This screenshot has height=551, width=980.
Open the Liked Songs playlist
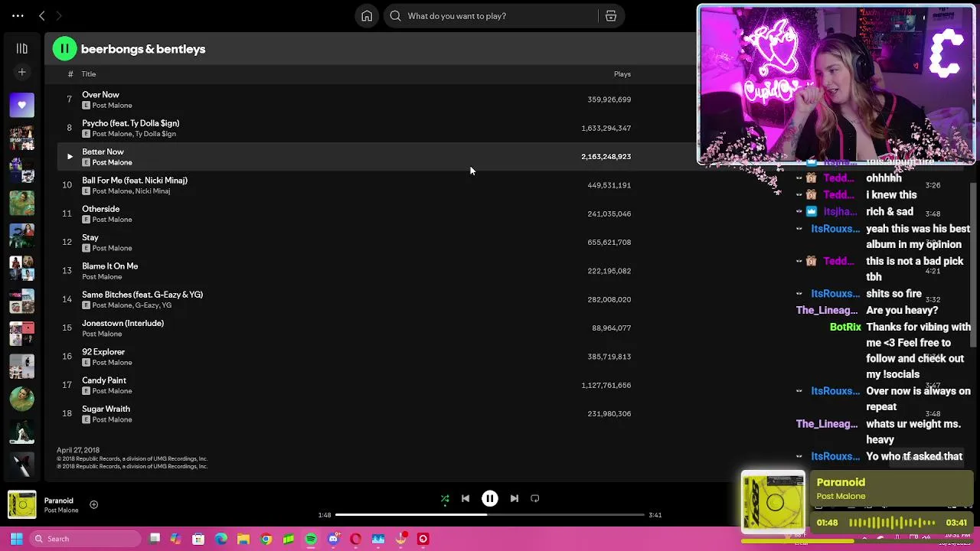(x=21, y=105)
